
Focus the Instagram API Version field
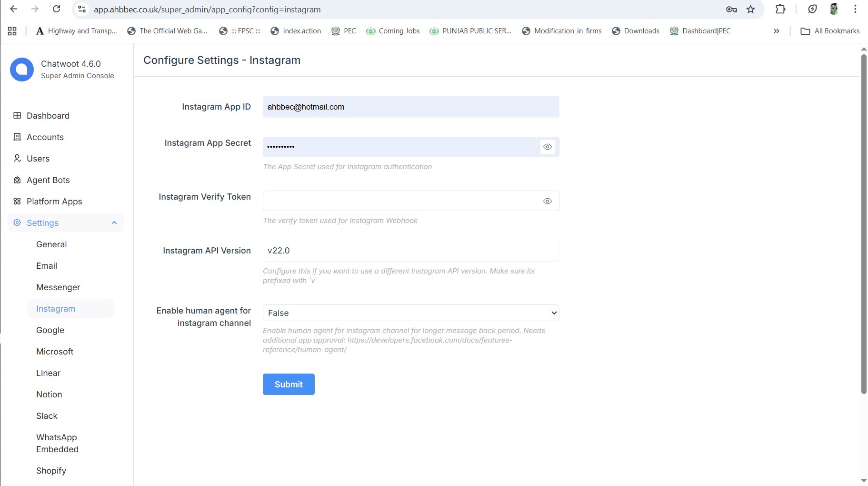(410, 251)
